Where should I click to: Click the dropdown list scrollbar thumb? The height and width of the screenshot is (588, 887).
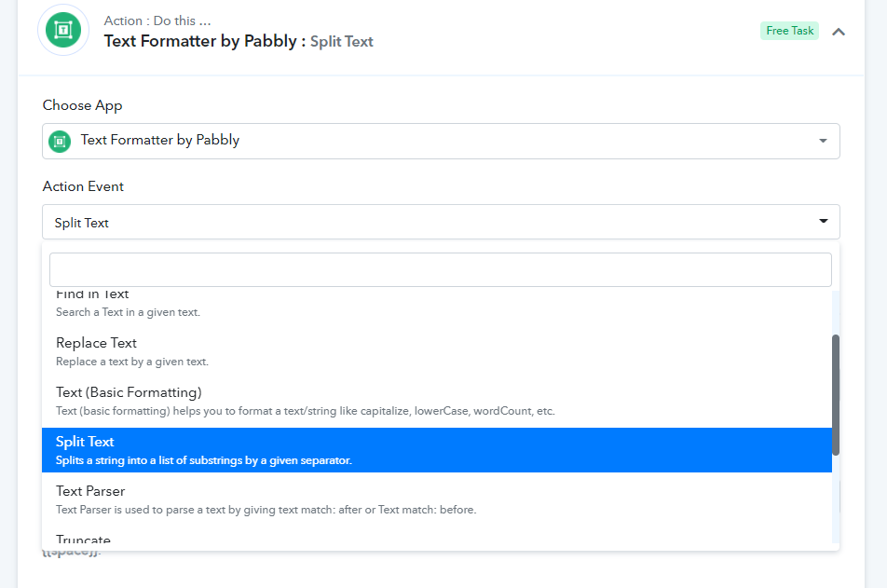click(836, 394)
